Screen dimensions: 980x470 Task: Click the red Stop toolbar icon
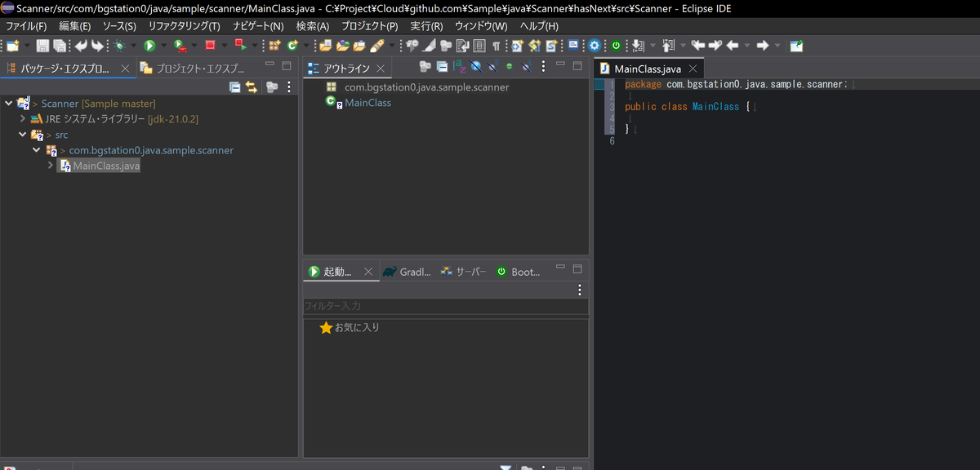(210, 46)
